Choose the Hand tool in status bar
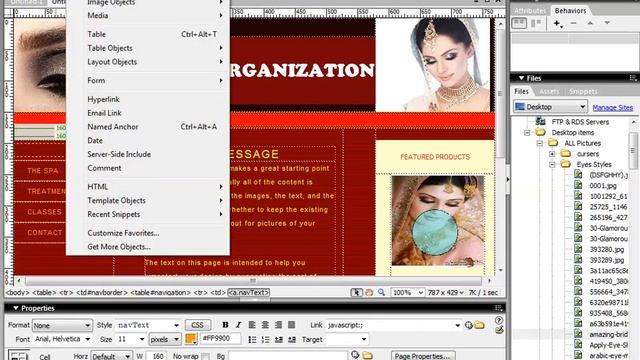 [369, 293]
